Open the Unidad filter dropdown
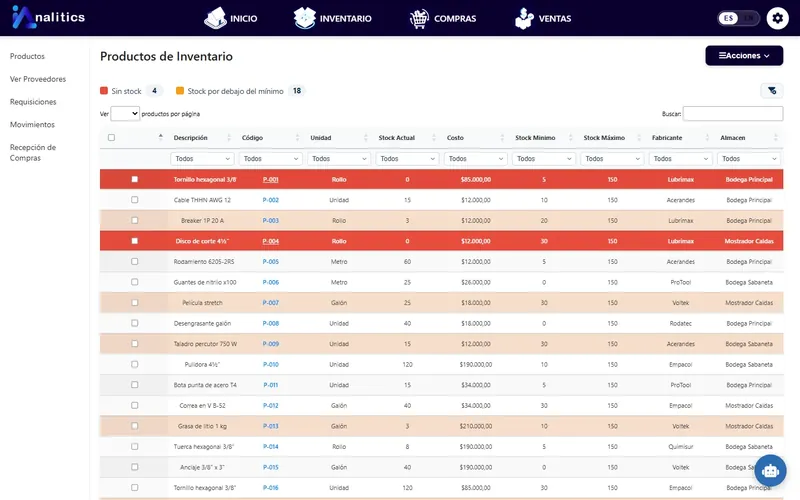 339,159
